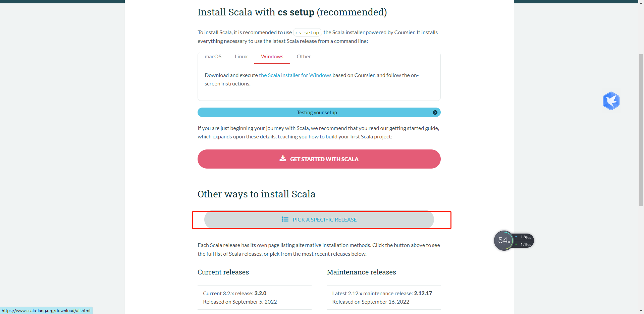The height and width of the screenshot is (314, 644).
Task: Switch to the macOS tab
Action: 213,57
